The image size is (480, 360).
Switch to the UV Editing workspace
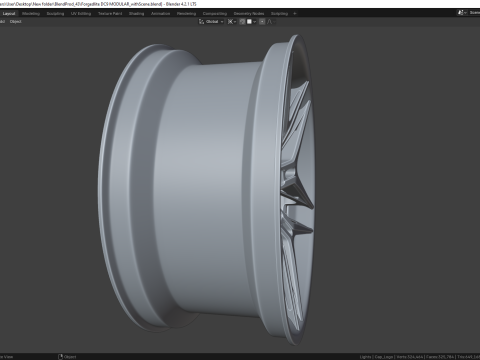click(81, 14)
